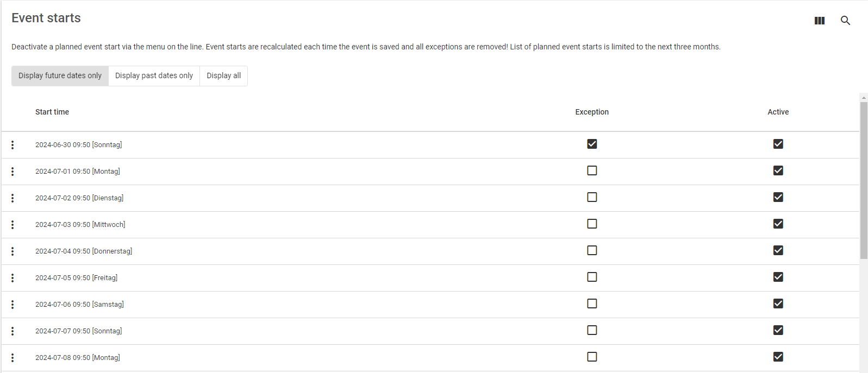This screenshot has height=373, width=868.
Task: Uncheck Exception for 2024-06-30 event
Action: click(592, 144)
